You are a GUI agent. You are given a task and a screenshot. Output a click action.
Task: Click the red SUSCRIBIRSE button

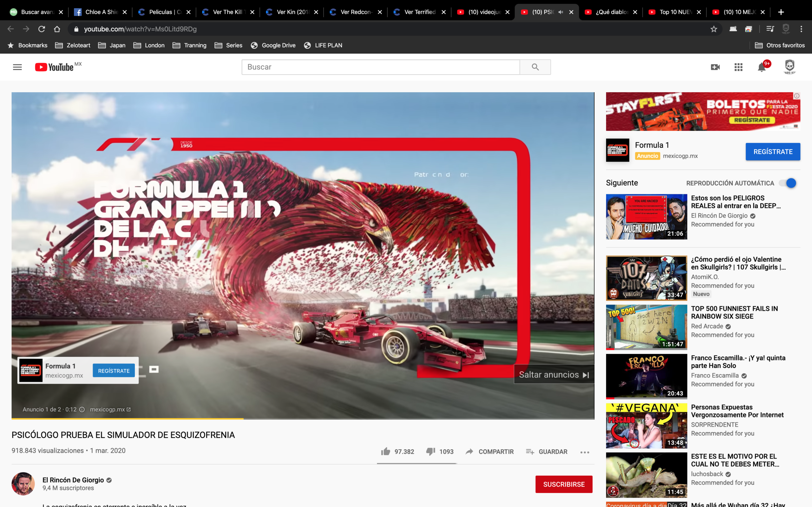[x=564, y=484]
